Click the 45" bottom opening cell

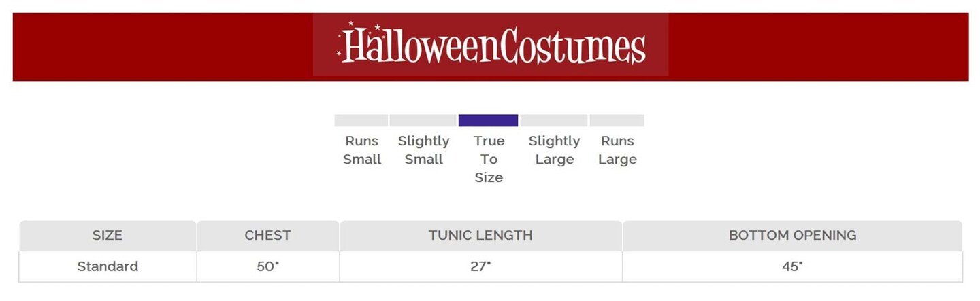[x=792, y=266]
